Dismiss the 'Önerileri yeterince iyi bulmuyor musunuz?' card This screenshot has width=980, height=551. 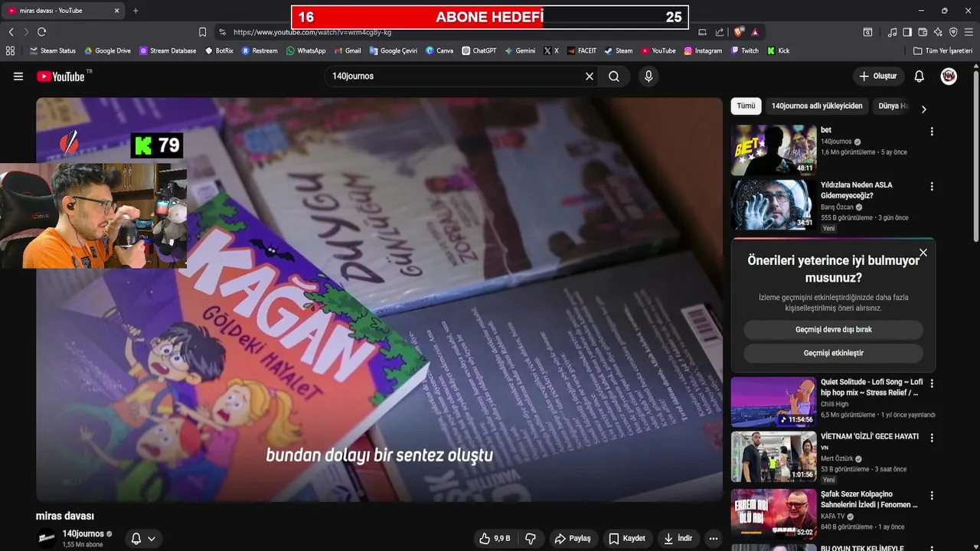pos(923,253)
